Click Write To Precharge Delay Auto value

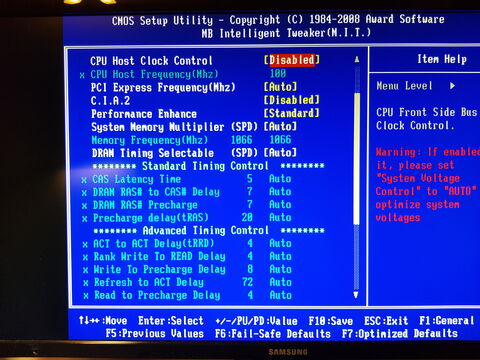point(280,269)
